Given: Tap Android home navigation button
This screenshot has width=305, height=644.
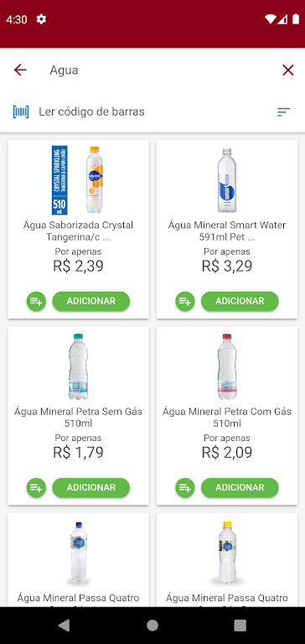Looking at the screenshot, I should (152, 625).
